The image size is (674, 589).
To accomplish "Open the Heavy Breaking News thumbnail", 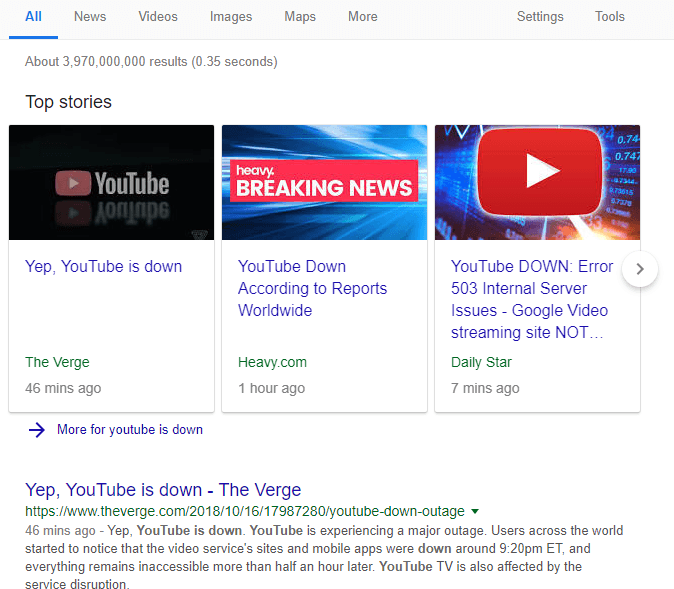I will coord(325,182).
